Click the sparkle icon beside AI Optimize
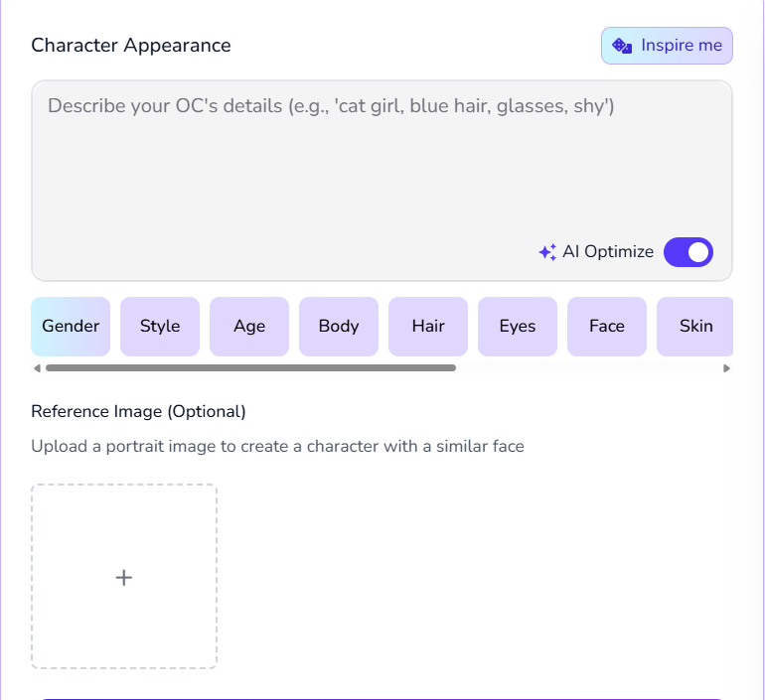Viewport: 765px width, 700px height. click(x=547, y=252)
